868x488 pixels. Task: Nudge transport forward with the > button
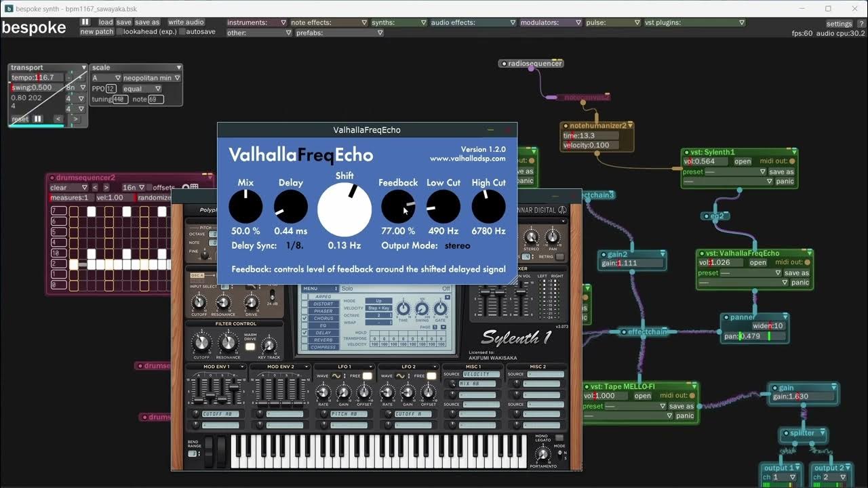pyautogui.click(x=76, y=119)
